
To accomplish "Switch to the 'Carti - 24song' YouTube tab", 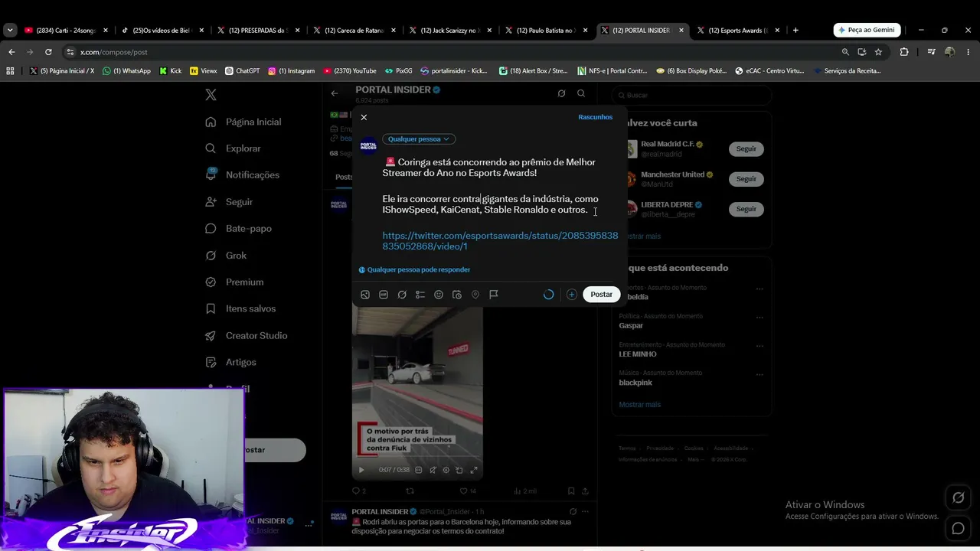I will coord(67,31).
